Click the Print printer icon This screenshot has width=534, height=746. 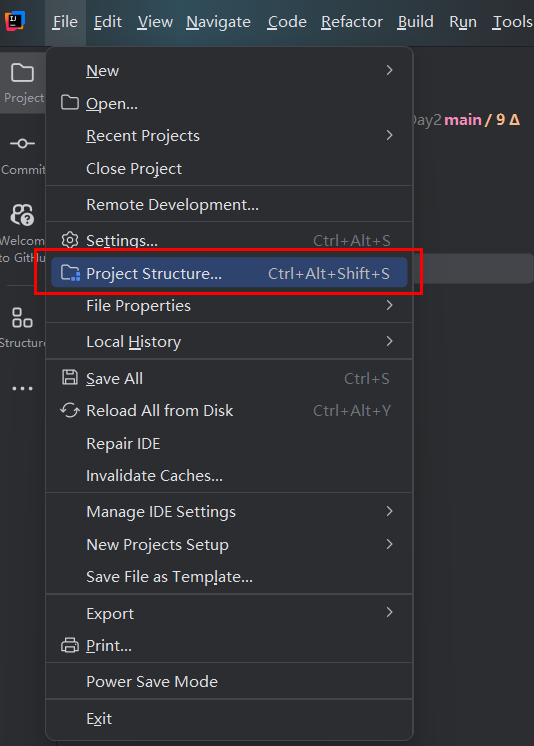[x=69, y=646]
